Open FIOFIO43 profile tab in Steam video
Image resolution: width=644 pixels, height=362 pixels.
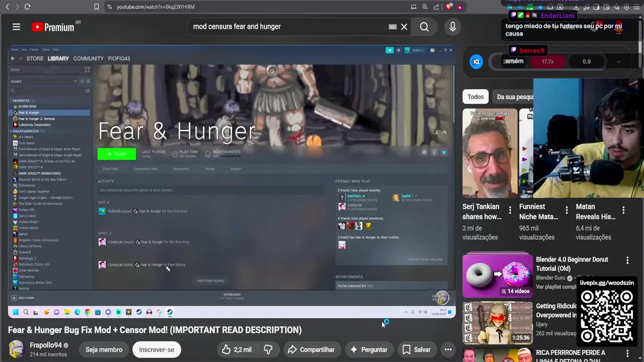tap(119, 58)
